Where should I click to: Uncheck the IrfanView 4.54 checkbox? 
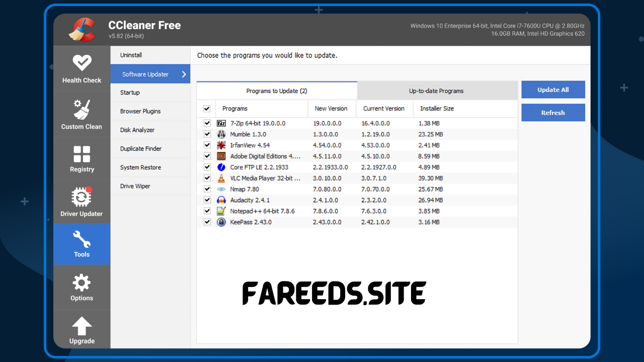pos(207,145)
